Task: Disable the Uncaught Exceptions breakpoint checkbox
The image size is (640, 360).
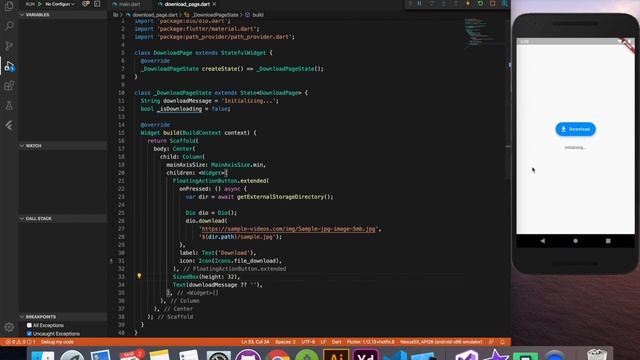Action: 29,333
